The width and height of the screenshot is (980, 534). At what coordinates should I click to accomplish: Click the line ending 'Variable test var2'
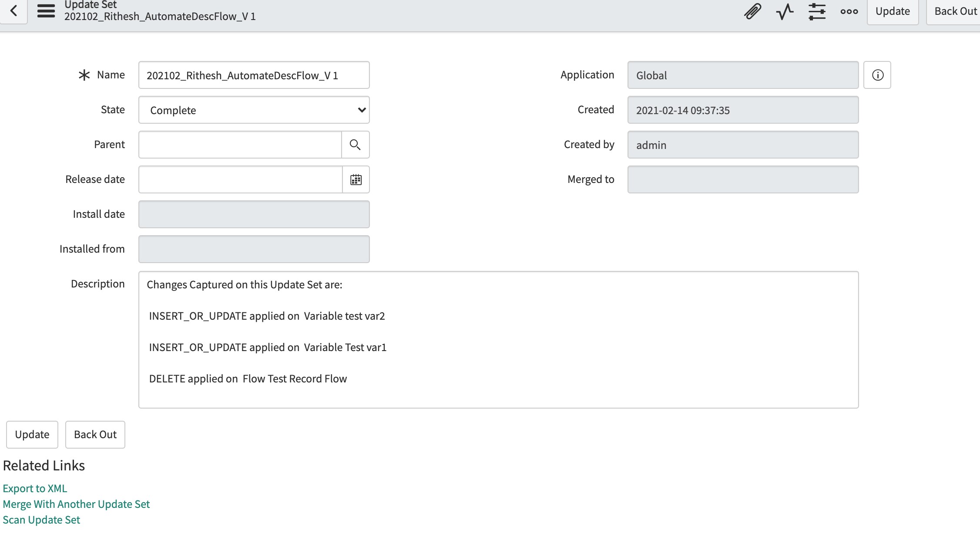(x=267, y=316)
